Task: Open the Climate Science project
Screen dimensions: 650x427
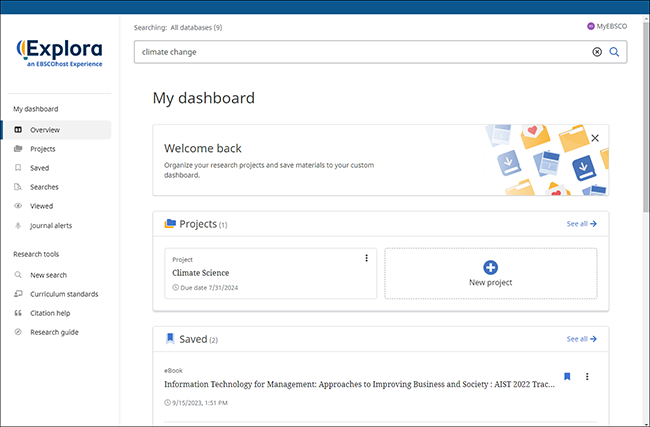Action: point(201,273)
